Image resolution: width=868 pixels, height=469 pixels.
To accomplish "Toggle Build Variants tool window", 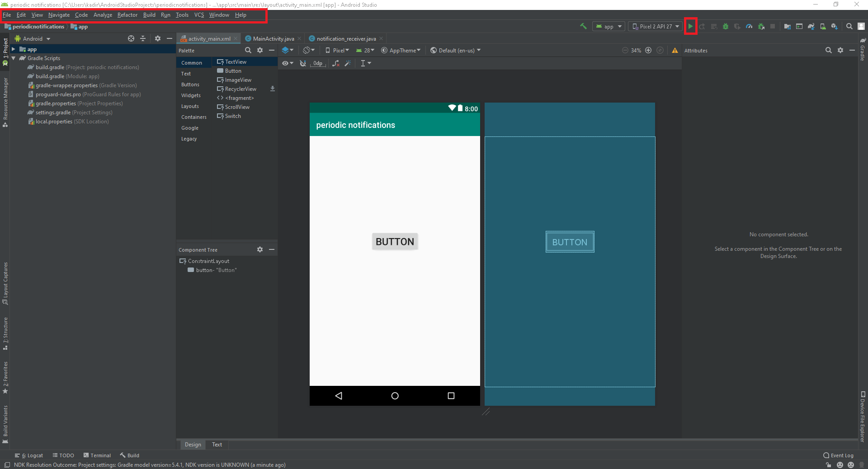I will [5, 424].
